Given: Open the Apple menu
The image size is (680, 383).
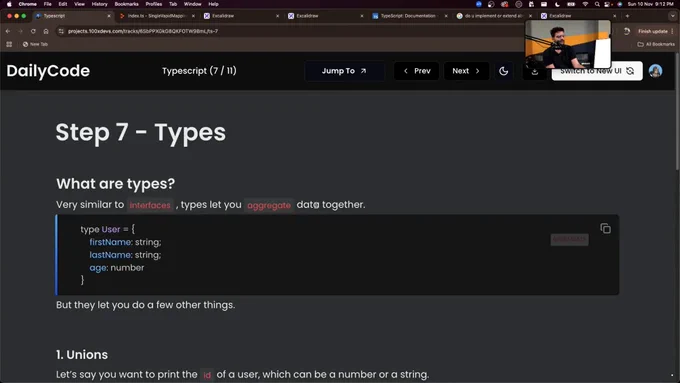Looking at the screenshot, I should [9, 4].
